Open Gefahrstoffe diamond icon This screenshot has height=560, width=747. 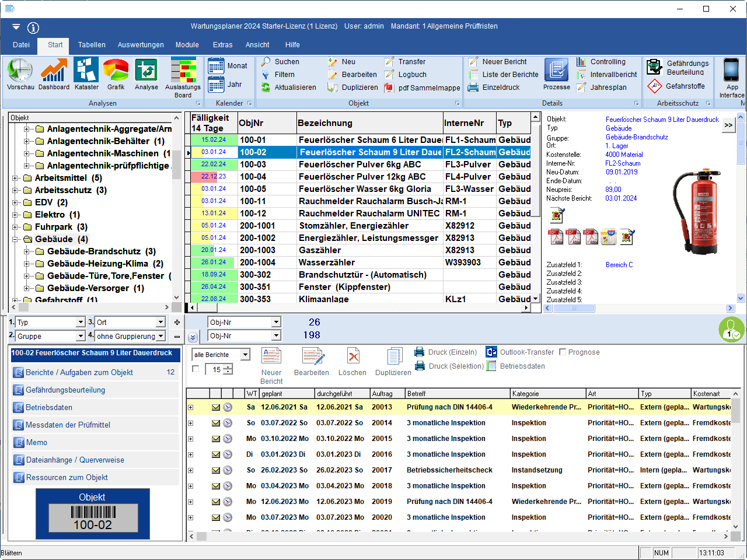(654, 86)
